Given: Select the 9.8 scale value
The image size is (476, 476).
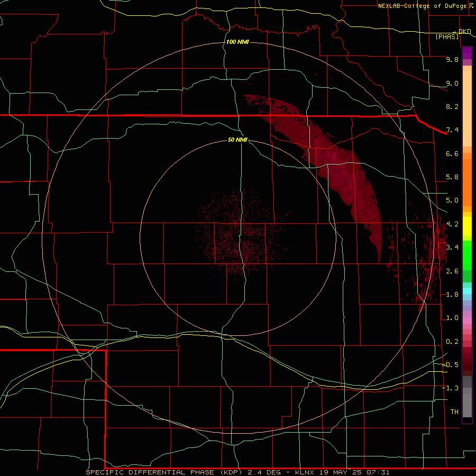Looking at the screenshot, I should click(452, 60).
